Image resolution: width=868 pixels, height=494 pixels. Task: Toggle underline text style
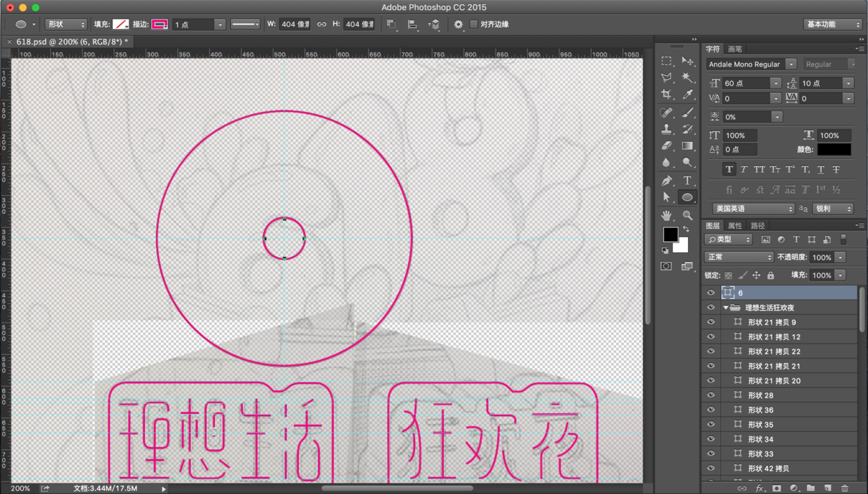coord(820,169)
